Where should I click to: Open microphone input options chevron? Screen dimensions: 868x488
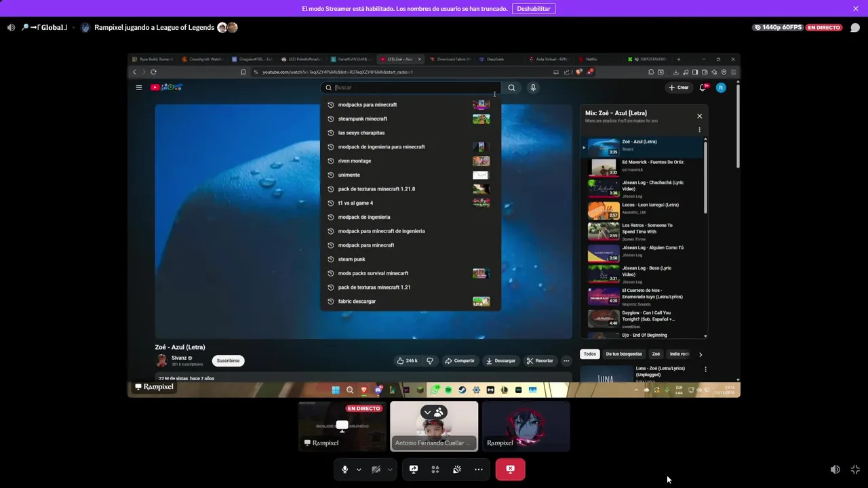pyautogui.click(x=359, y=470)
